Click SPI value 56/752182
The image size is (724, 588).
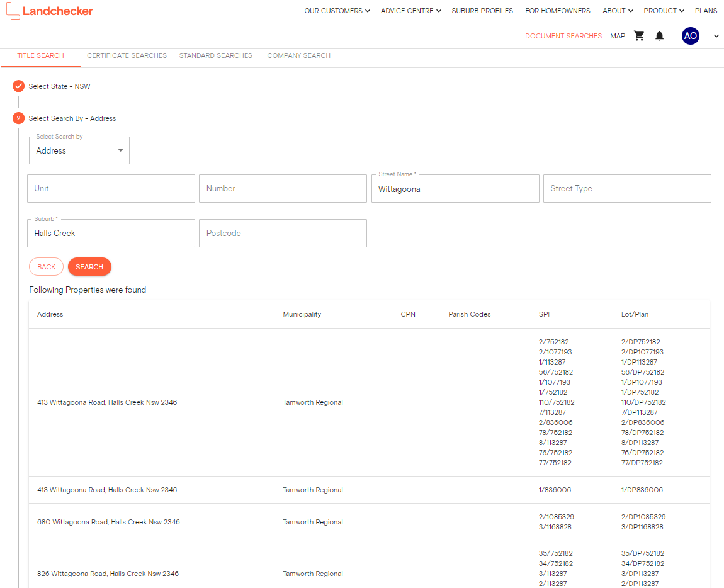click(555, 372)
